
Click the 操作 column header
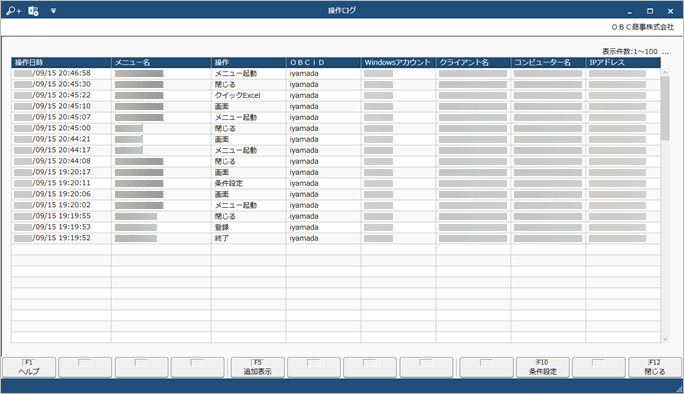pos(249,62)
